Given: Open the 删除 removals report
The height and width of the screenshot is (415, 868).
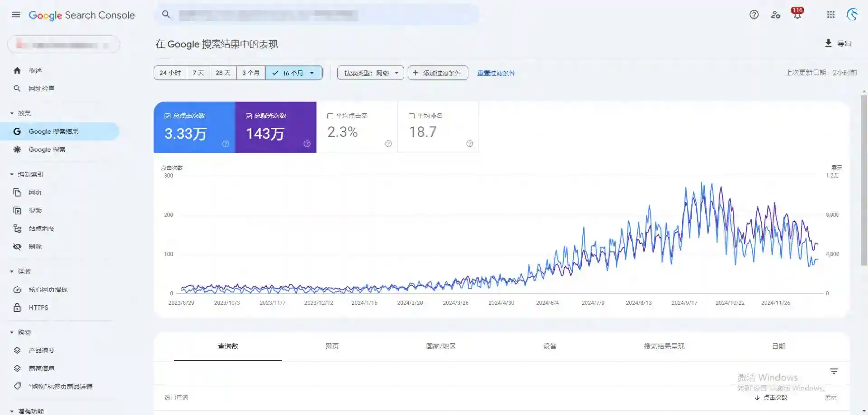Looking at the screenshot, I should coord(35,247).
